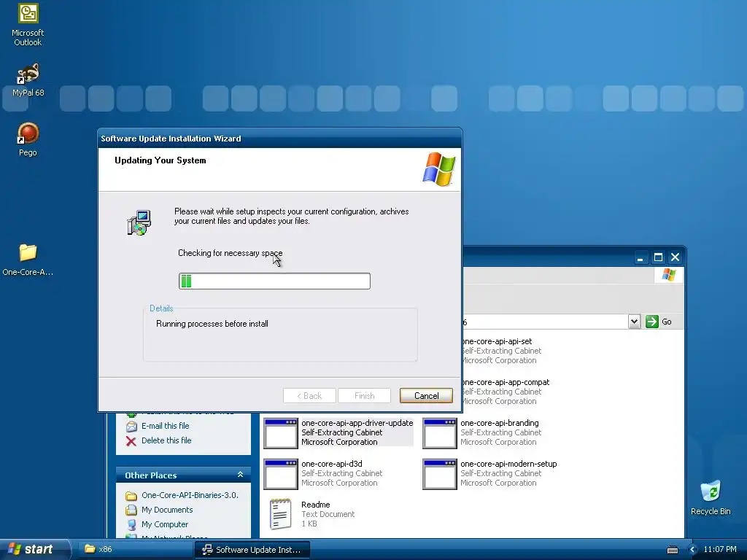
Task: Minimize the Explorer window
Action: click(640, 257)
